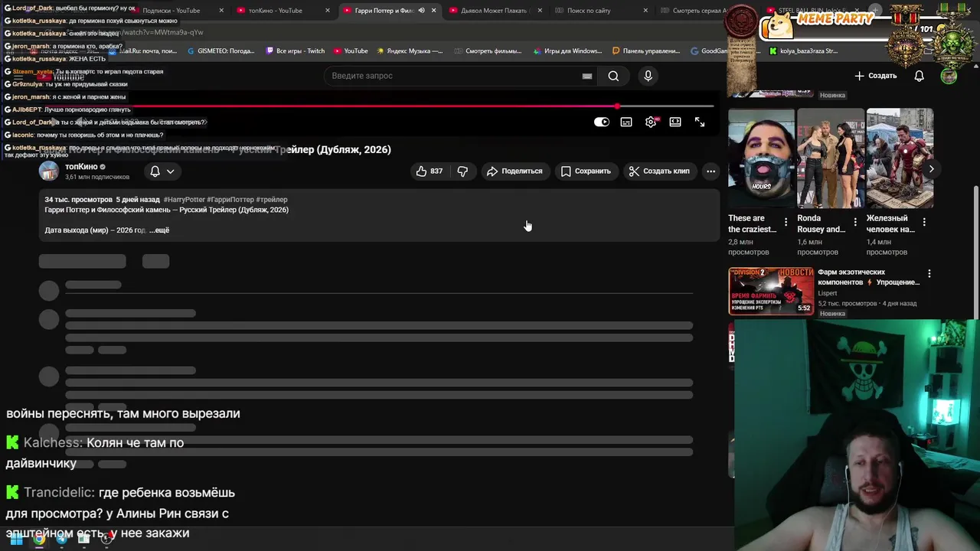Click YouTube page vertical scrollbar
This screenshot has width=980, height=551.
tap(975, 253)
